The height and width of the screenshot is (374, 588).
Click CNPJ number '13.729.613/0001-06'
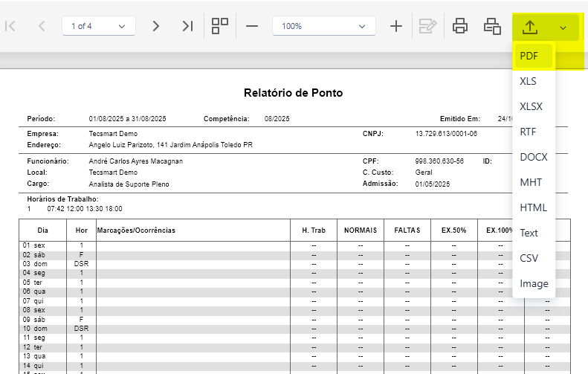tap(446, 134)
